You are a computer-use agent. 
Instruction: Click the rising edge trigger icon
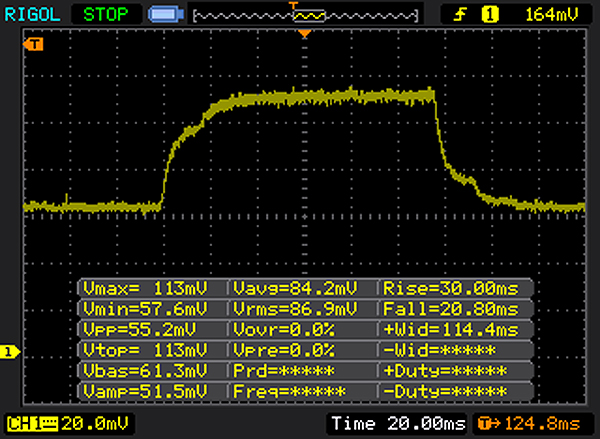[x=460, y=15]
